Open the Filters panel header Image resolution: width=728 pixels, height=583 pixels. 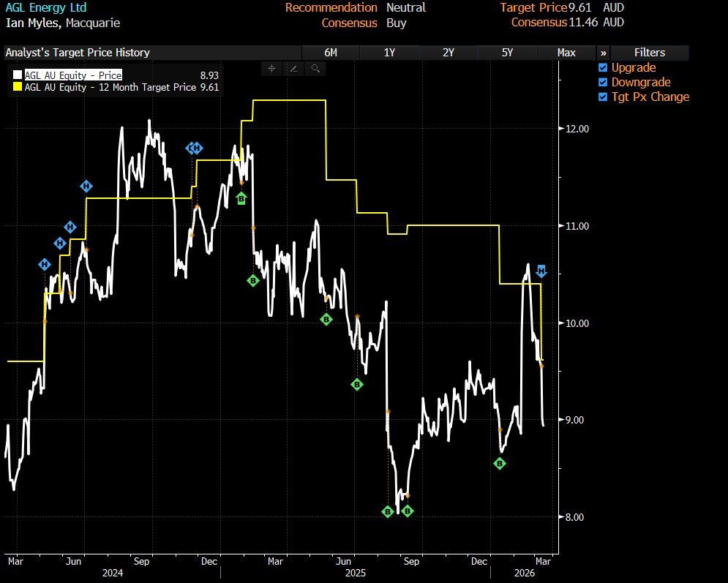pyautogui.click(x=650, y=53)
